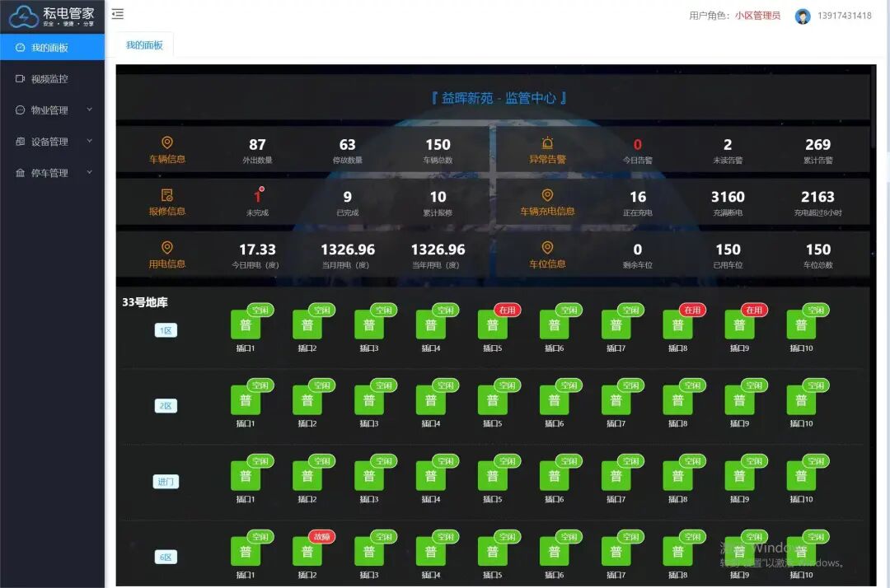
Task: Click the 外出数量 value 87
Action: [x=257, y=145]
